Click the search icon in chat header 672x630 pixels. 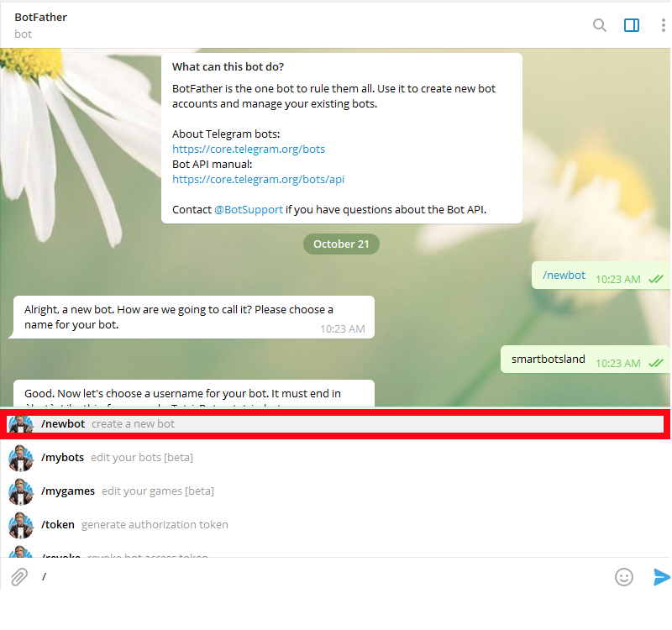pyautogui.click(x=599, y=25)
